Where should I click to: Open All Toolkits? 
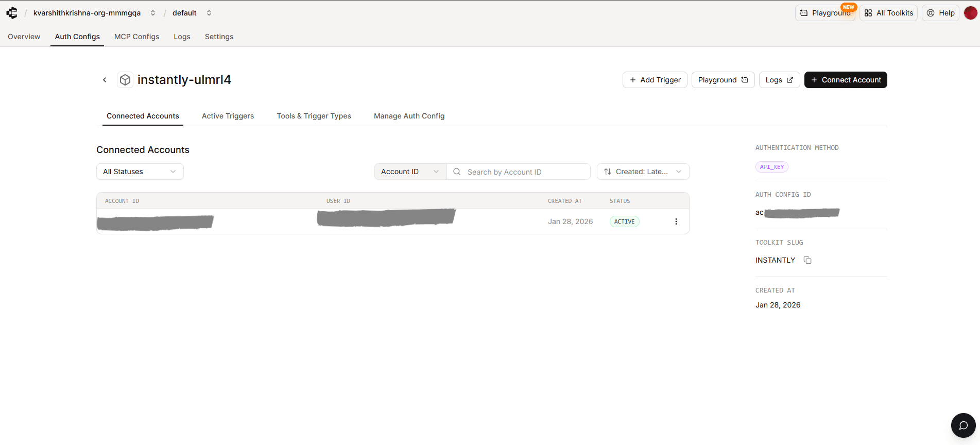[888, 13]
